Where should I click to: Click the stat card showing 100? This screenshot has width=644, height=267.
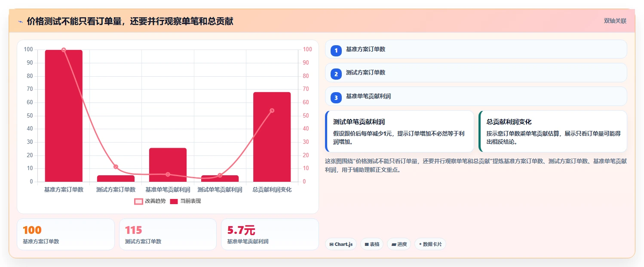[x=66, y=234]
